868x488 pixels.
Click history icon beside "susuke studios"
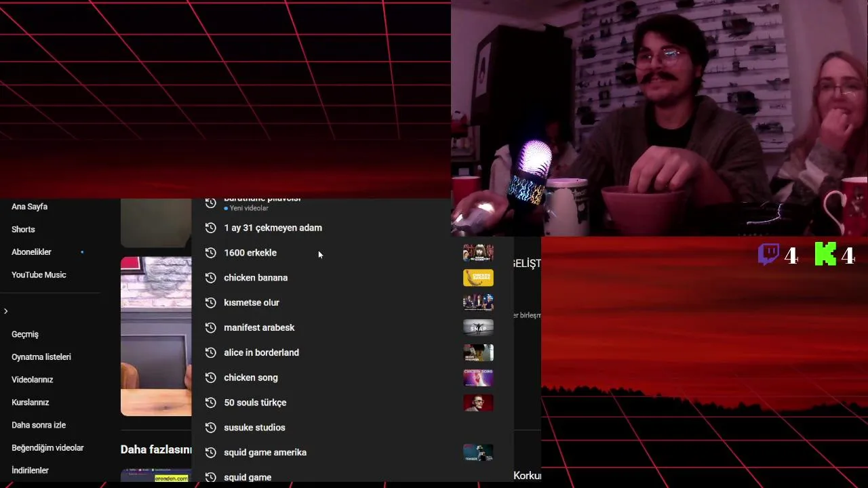[210, 428]
